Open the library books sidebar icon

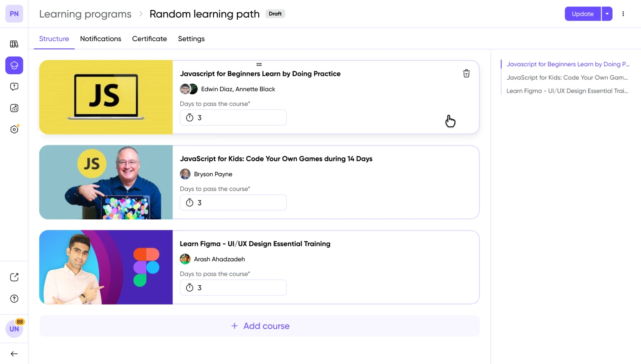14,44
